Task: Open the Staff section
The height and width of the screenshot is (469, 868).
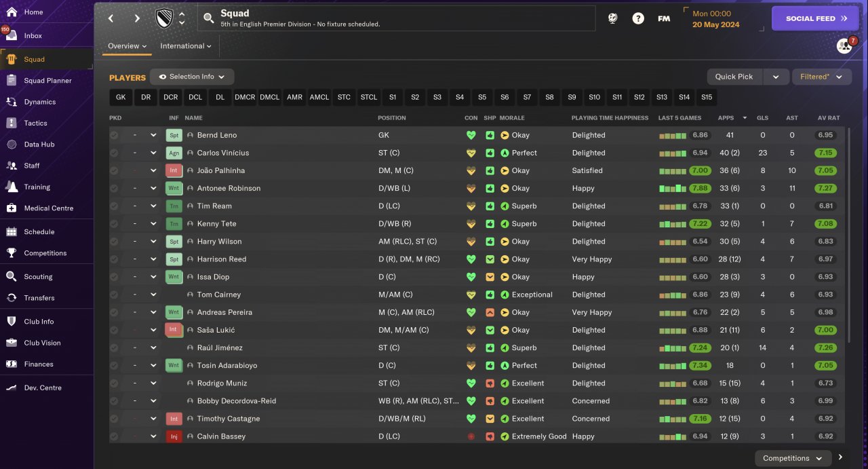Action: point(32,166)
